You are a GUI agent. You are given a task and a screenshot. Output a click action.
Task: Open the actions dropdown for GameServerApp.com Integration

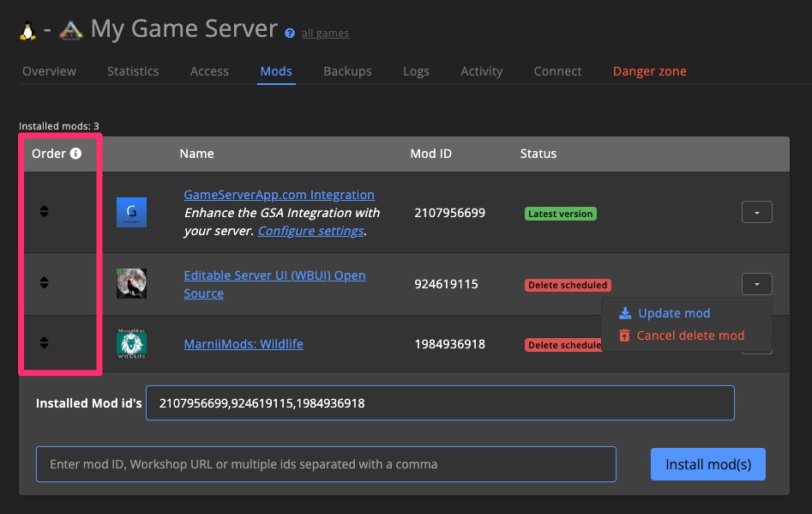(x=756, y=212)
